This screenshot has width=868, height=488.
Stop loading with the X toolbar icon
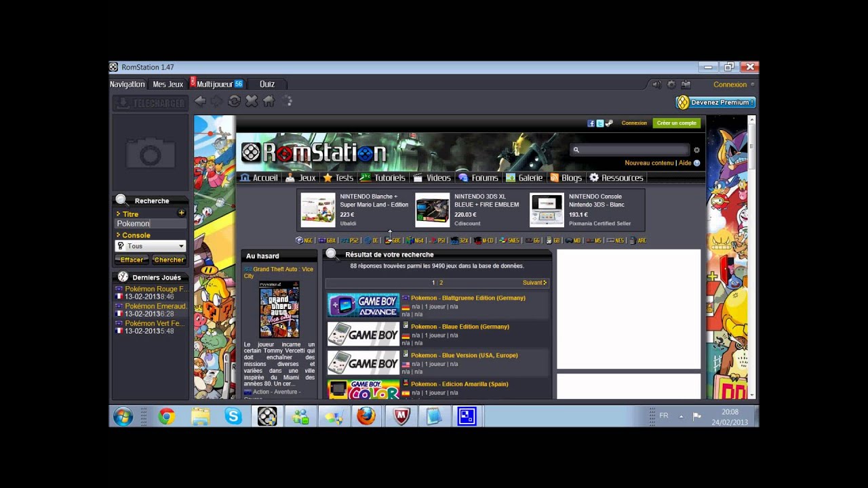pos(252,101)
